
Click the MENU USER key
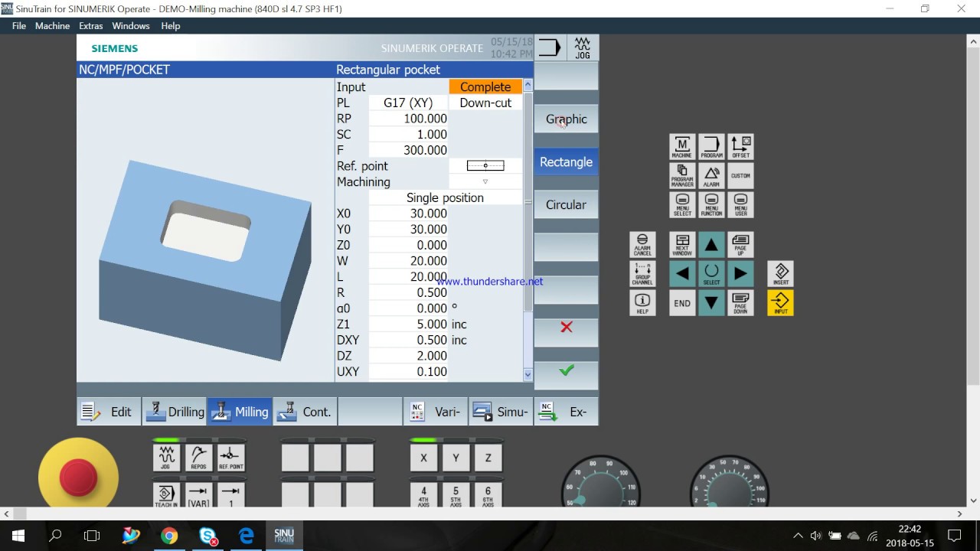[740, 204]
